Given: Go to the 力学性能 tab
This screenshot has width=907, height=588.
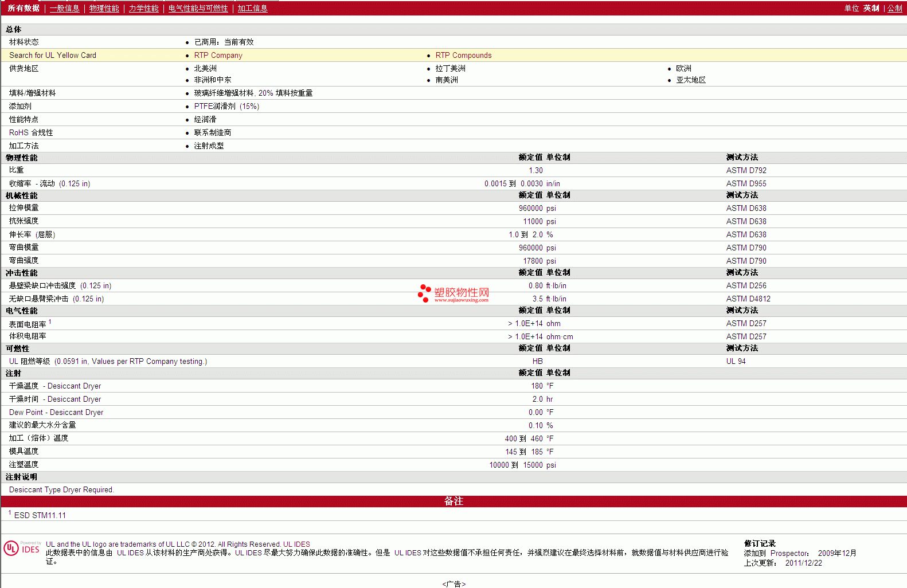Looking at the screenshot, I should (x=143, y=8).
